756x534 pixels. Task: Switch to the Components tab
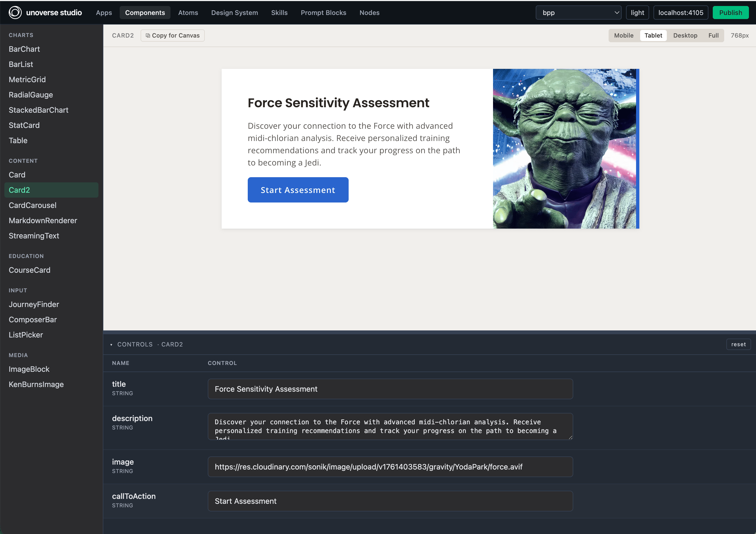coord(145,13)
